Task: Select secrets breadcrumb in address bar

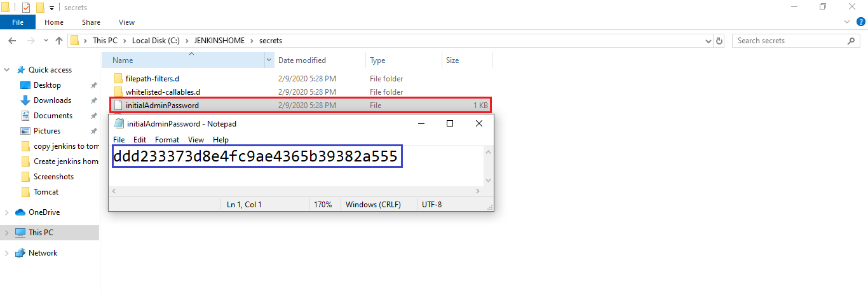Action: (271, 41)
